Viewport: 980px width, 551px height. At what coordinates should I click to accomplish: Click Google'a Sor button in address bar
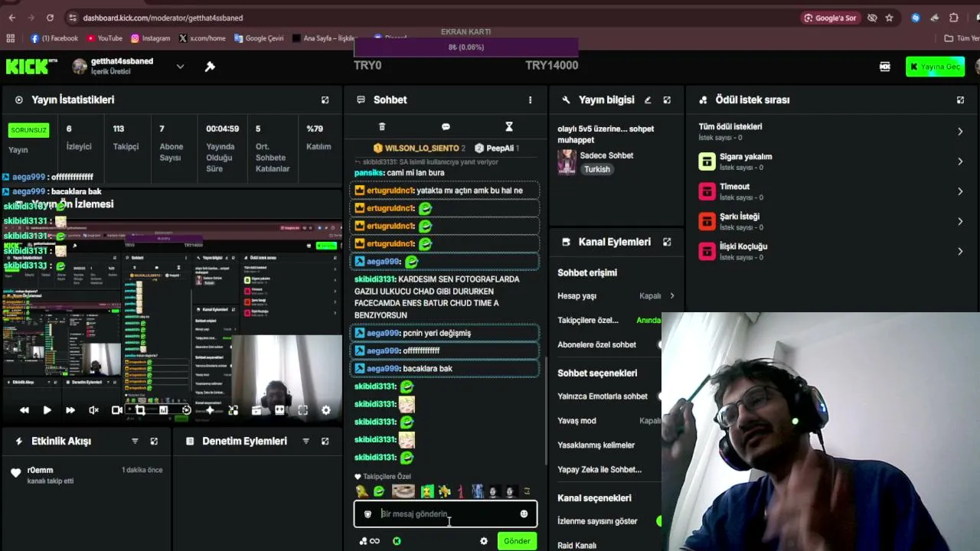[x=830, y=18]
